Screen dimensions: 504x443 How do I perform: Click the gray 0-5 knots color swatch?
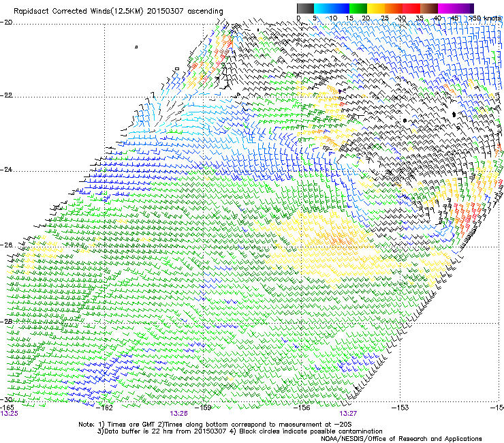(305, 8)
